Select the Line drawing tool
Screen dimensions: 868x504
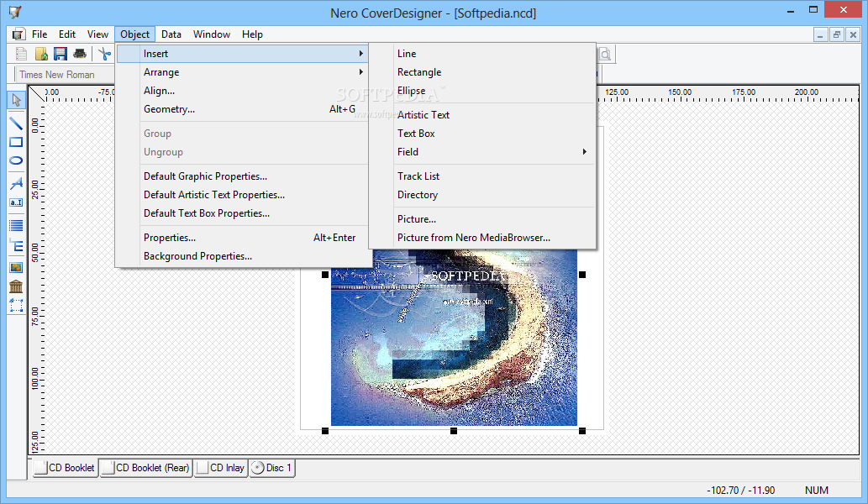(x=16, y=123)
